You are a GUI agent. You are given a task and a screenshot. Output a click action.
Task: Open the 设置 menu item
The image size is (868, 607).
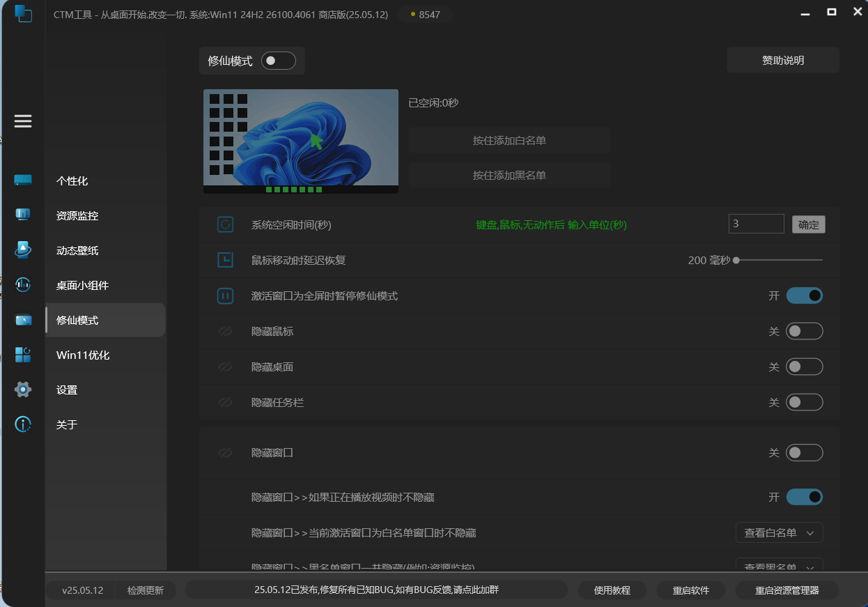pos(105,390)
